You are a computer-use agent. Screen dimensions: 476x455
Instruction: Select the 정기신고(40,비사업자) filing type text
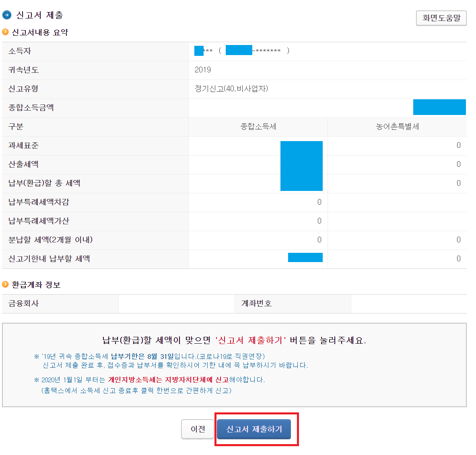(231, 89)
